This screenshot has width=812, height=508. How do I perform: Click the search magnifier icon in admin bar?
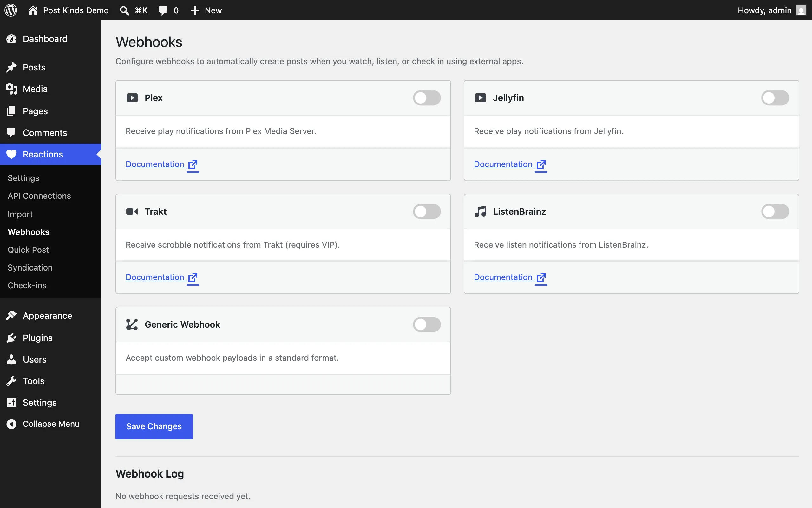pos(124,10)
